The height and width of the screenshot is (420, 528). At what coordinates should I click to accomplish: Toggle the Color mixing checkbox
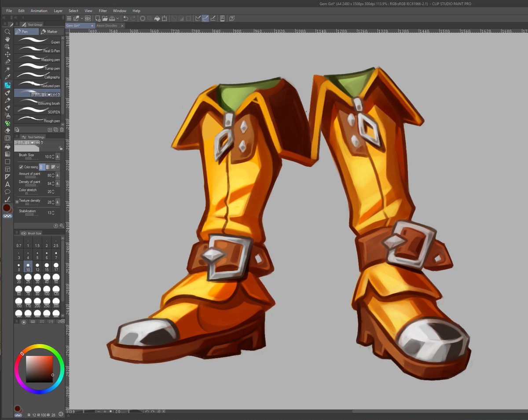point(21,167)
